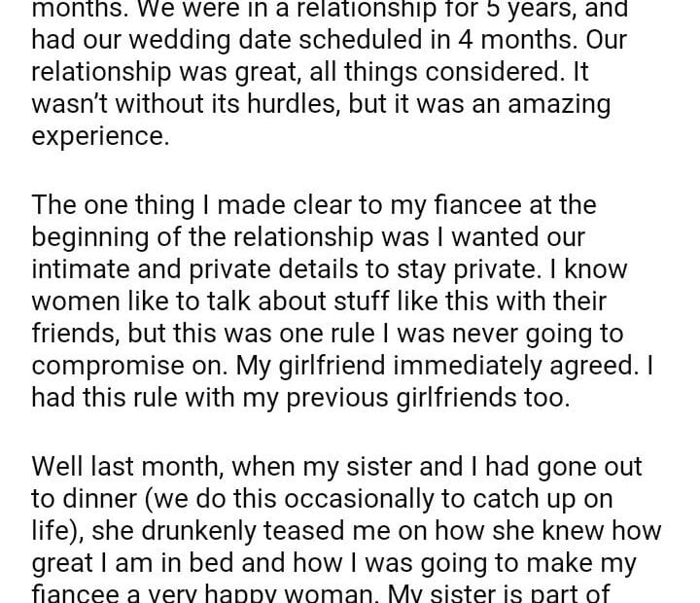Viewport: 700px width, 603px height.
Task: Click the word "friends" starting a line
Action: click(74, 333)
